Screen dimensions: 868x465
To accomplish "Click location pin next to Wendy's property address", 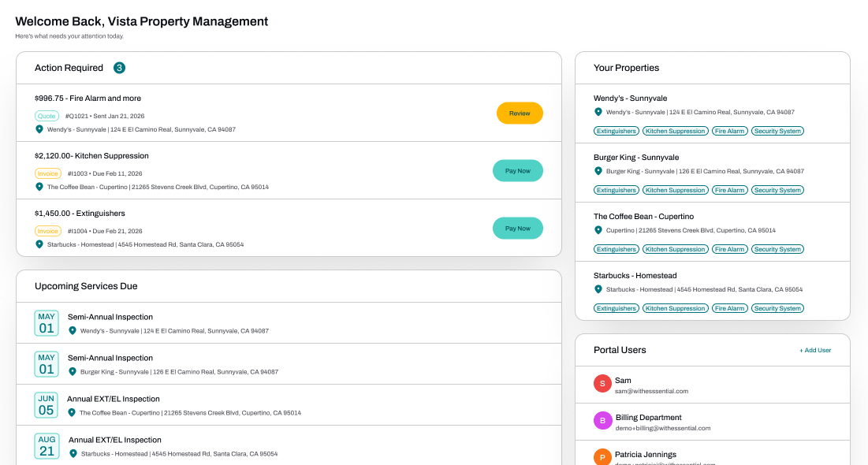I will (x=598, y=112).
